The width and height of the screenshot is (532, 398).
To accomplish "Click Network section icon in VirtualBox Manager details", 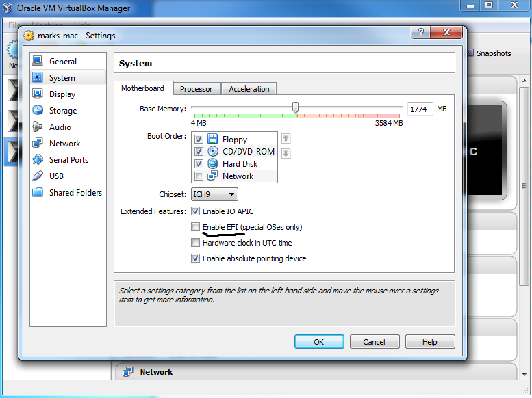I will click(x=127, y=372).
